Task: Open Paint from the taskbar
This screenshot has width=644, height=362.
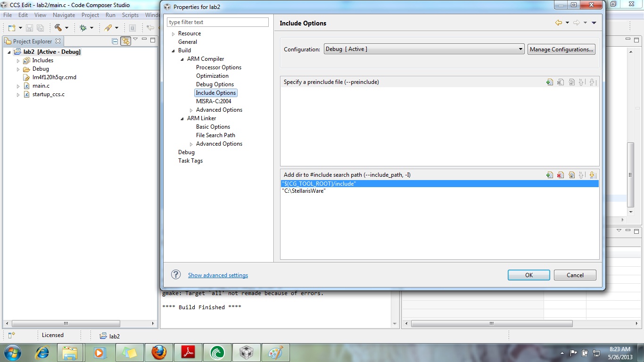Action: (x=276, y=353)
